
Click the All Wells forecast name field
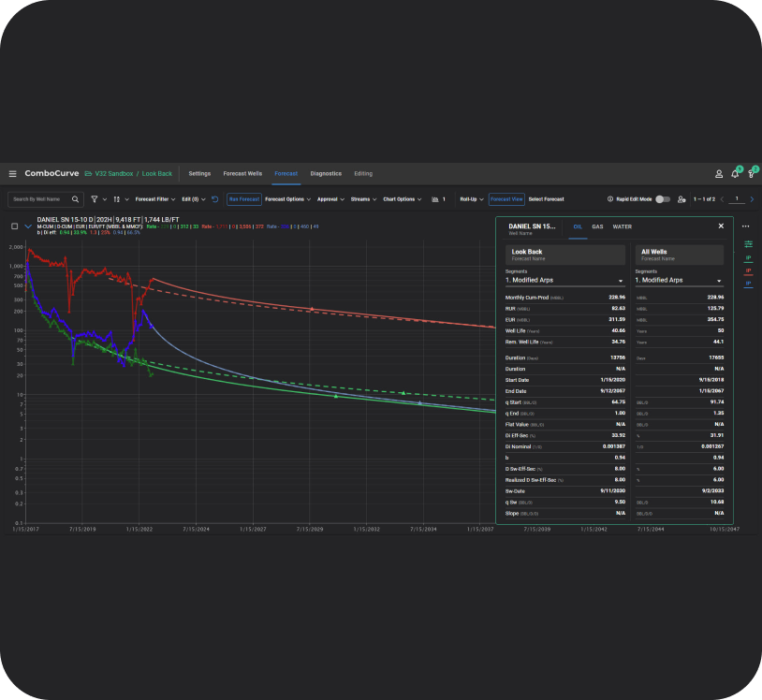tap(680, 255)
